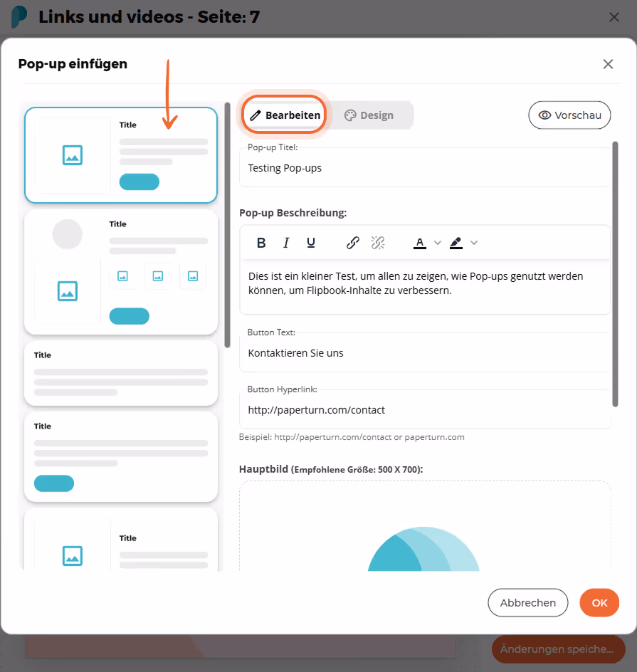Pick the highlighter marker color tool

coord(456,243)
